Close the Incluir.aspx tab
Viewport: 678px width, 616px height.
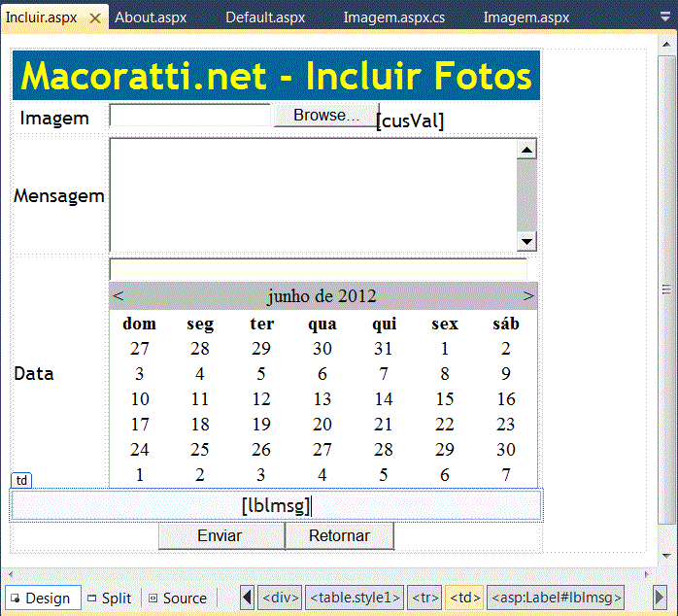(95, 18)
